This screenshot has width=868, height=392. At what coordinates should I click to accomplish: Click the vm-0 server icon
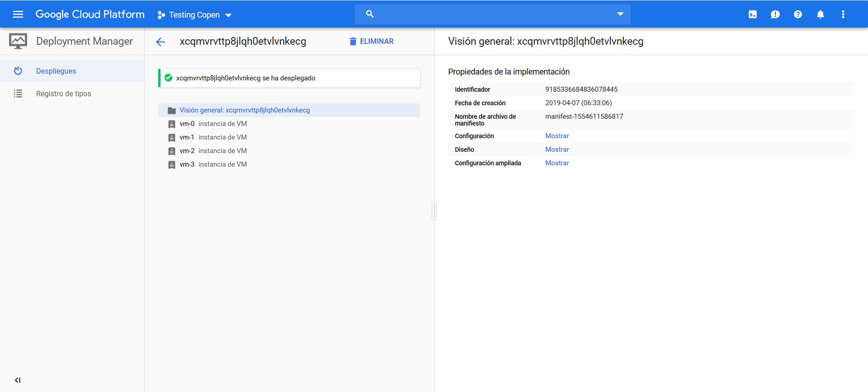[172, 124]
